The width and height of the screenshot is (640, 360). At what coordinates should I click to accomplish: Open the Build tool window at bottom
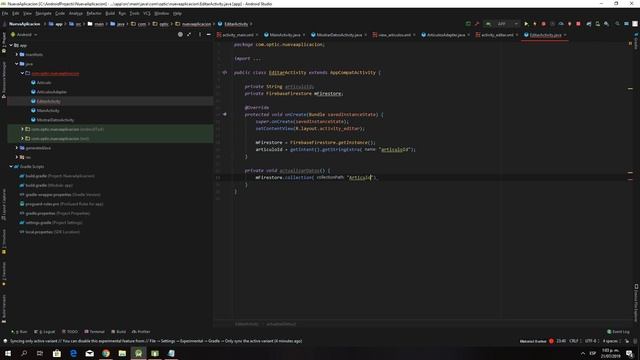pos(118,332)
